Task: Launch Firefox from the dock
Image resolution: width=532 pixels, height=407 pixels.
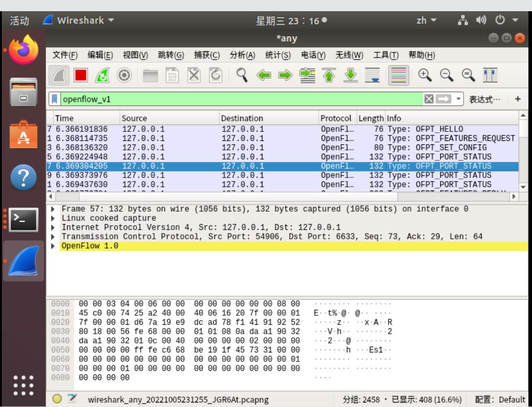Action: coord(23,51)
